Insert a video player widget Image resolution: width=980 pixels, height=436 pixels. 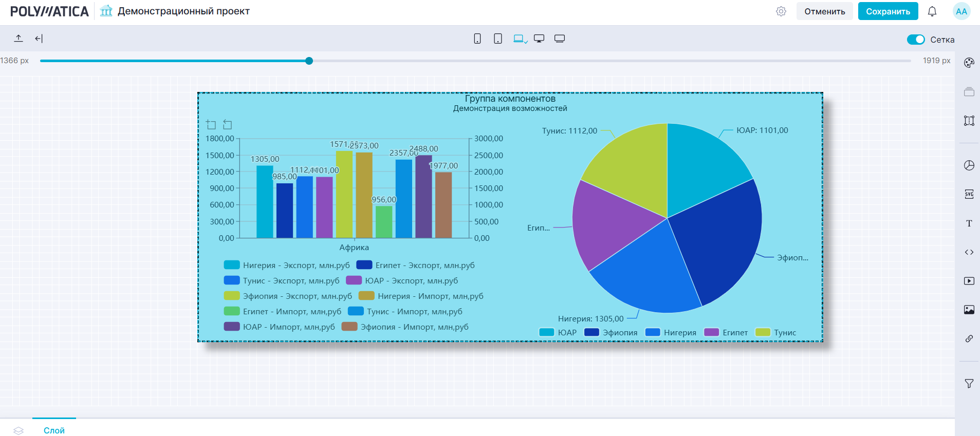(969, 281)
